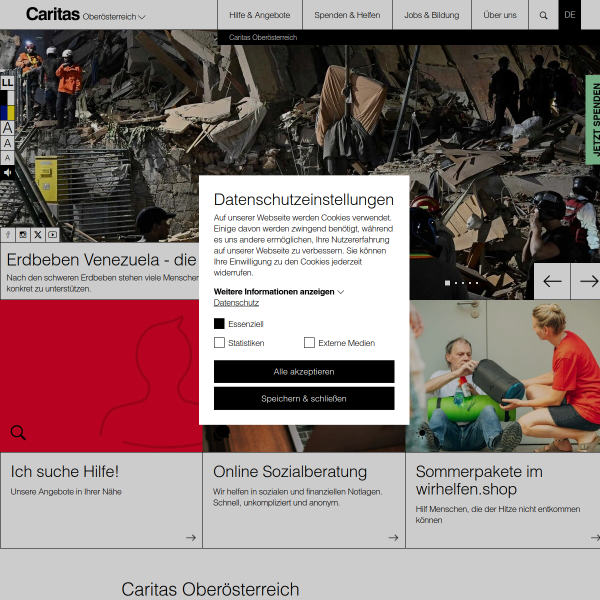The image size is (600, 600).
Task: Select the largest A font size button
Action: [x=7, y=128]
